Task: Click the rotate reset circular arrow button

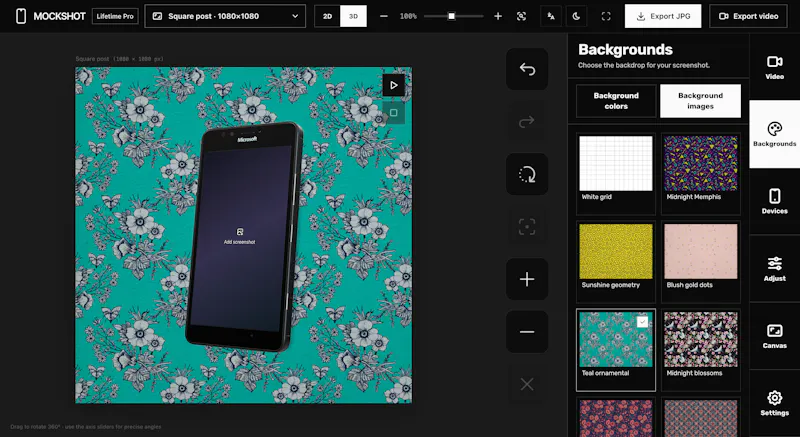Action: (527, 174)
